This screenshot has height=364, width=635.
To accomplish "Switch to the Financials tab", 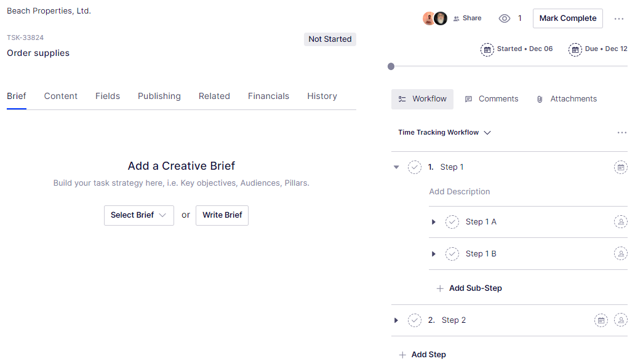I will coord(268,97).
